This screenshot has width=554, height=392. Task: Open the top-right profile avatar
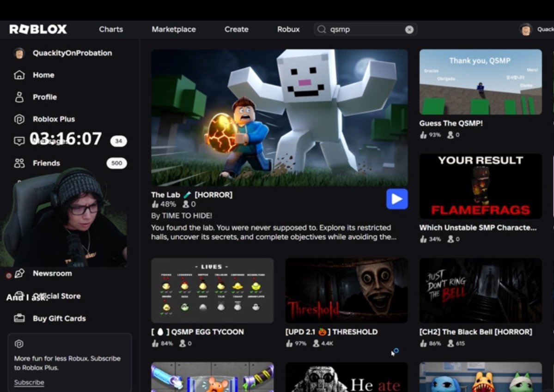pyautogui.click(x=526, y=30)
